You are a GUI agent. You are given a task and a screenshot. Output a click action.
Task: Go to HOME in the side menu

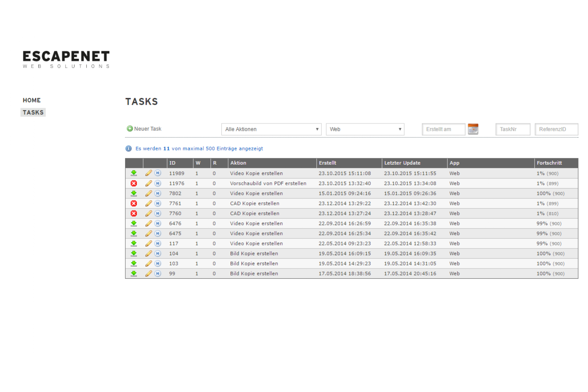pyautogui.click(x=32, y=100)
